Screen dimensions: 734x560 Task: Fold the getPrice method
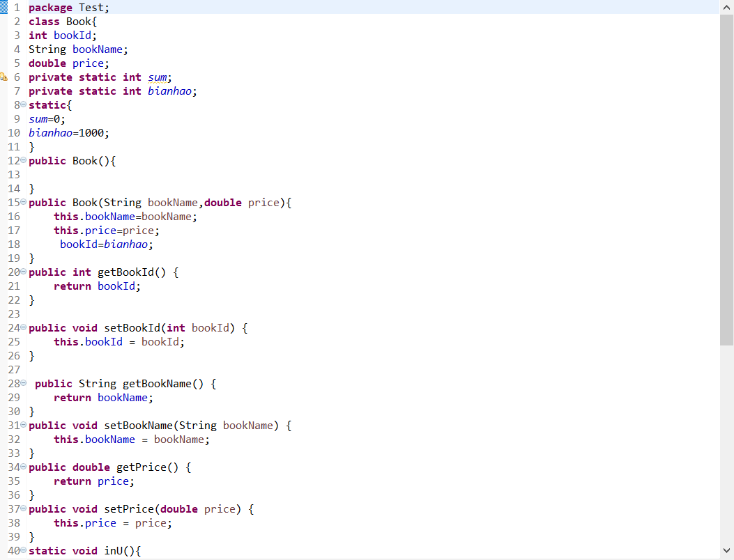[x=24, y=467]
